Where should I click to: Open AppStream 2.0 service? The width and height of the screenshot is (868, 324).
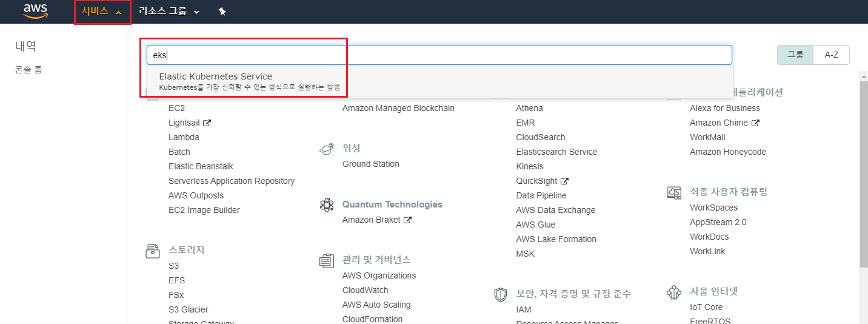point(718,222)
